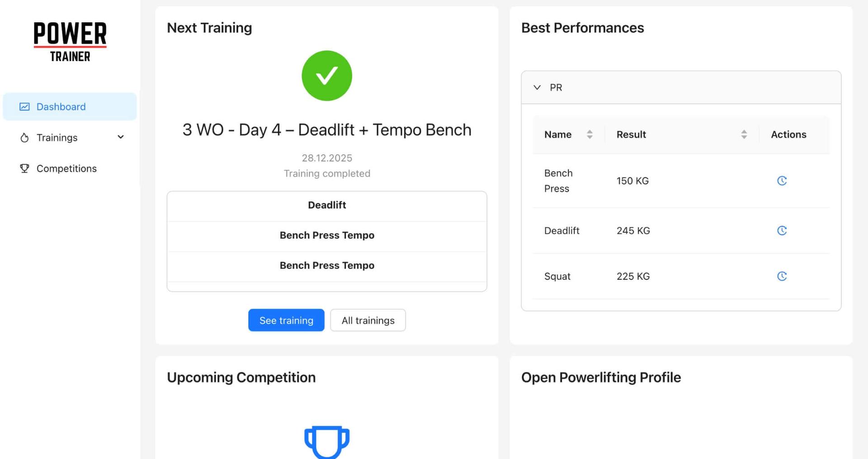Viewport: 868px width, 459px height.
Task: Open the Dashboard page
Action: [61, 106]
